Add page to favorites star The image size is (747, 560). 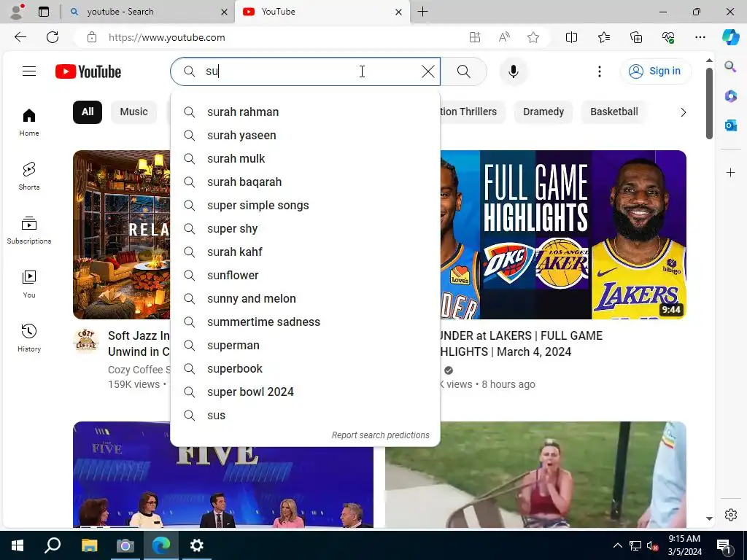[x=533, y=38]
